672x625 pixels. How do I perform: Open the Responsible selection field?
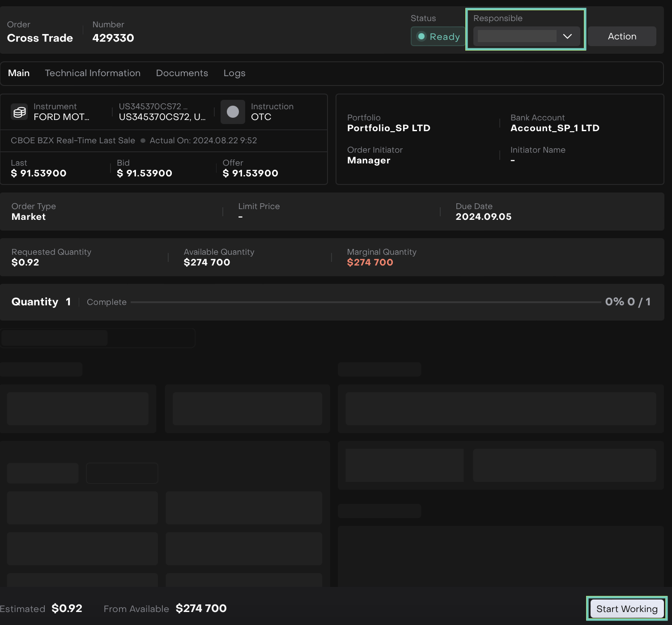point(517,36)
